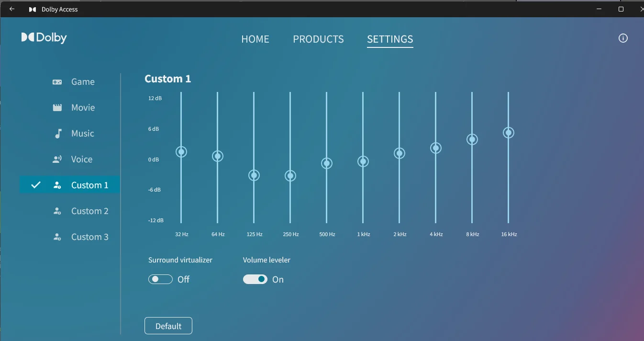Click the '1 kHz' band label
Screen dimensions: 644x341
pyautogui.click(x=364, y=234)
